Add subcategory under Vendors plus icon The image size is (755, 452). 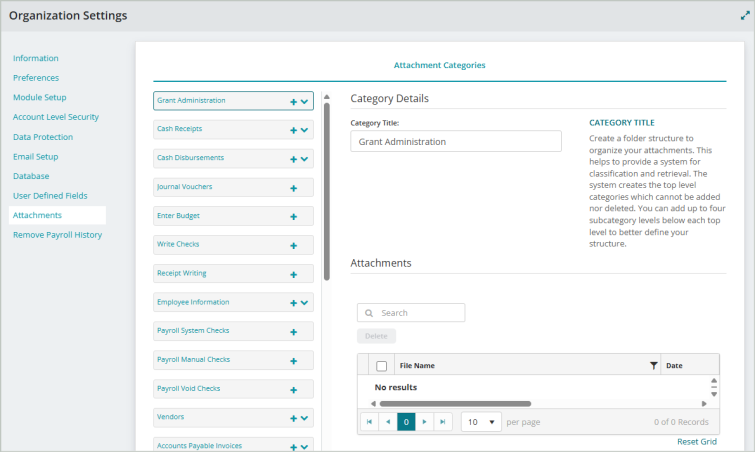[x=293, y=418]
